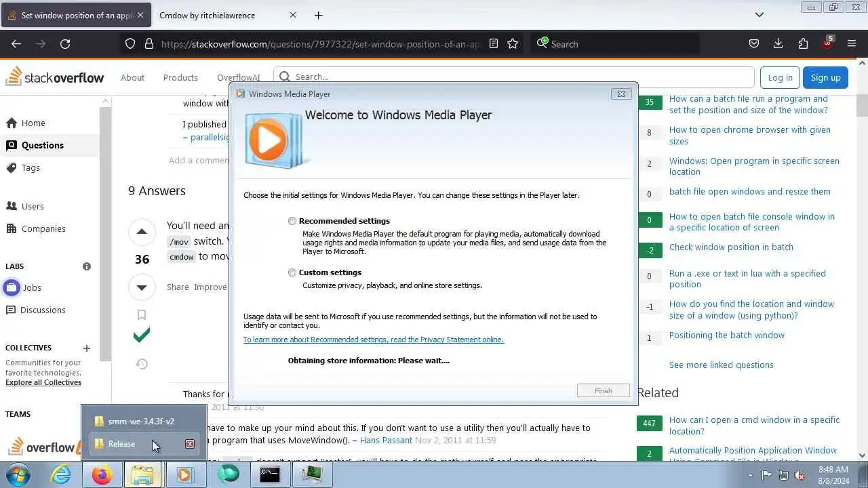Click volume speaker icon in tray
Viewport: 868px width, 488px height.
[x=800, y=475]
